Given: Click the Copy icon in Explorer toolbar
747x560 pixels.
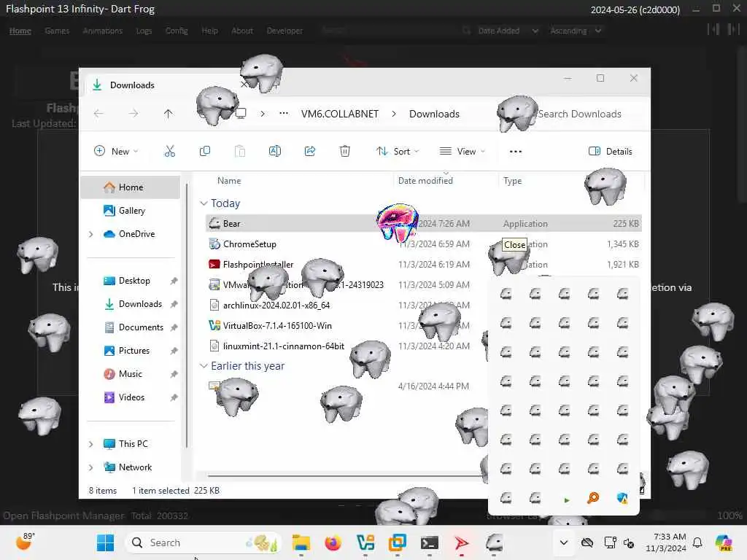Looking at the screenshot, I should point(205,152).
